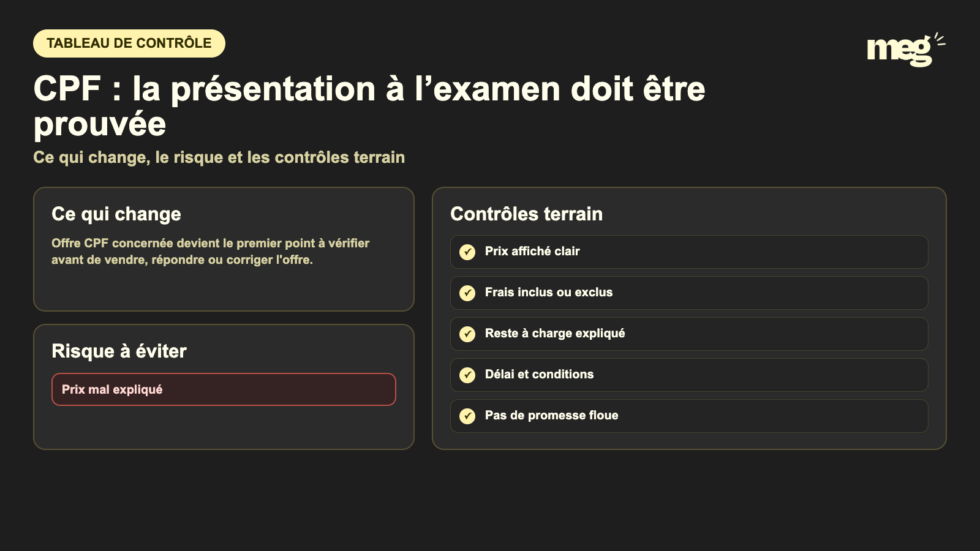Click the subtitle about contrôles terrain

219,157
